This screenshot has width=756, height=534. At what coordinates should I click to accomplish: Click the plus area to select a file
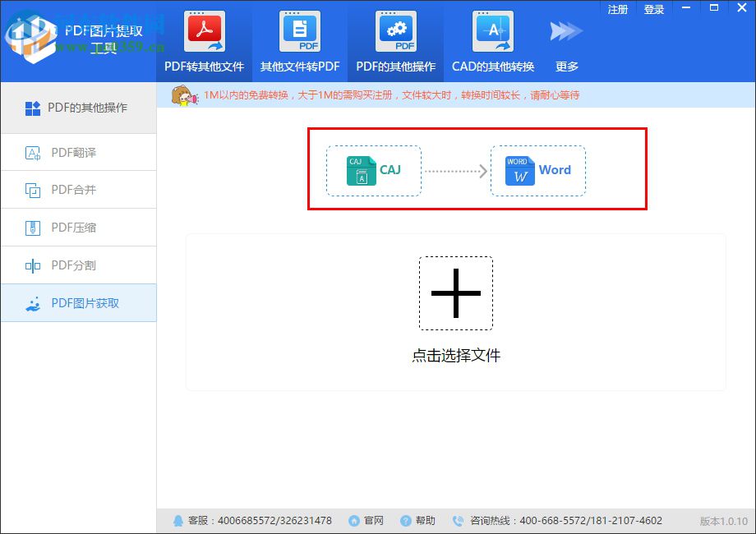[x=455, y=293]
